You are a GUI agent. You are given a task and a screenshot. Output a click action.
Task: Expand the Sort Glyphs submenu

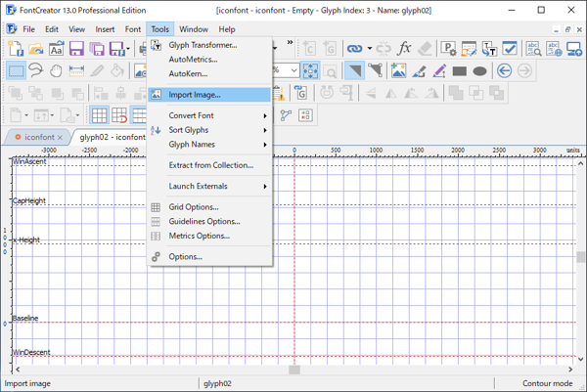(x=209, y=130)
